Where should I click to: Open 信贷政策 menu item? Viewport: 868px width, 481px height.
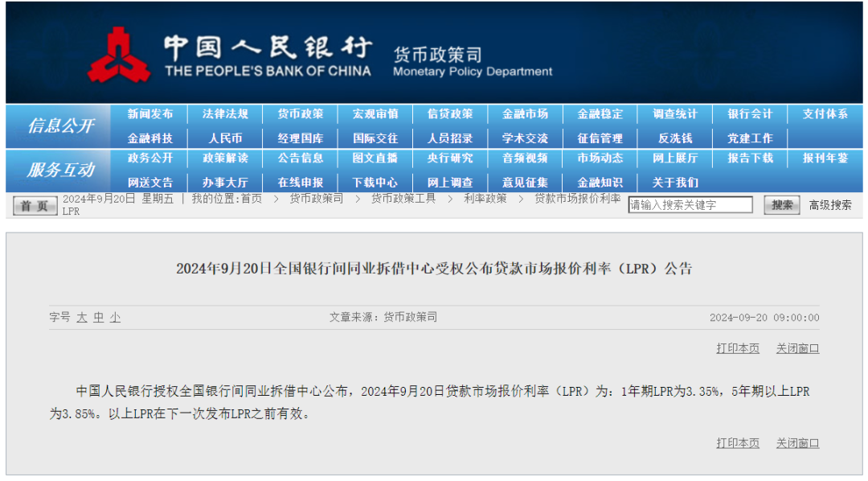450,114
